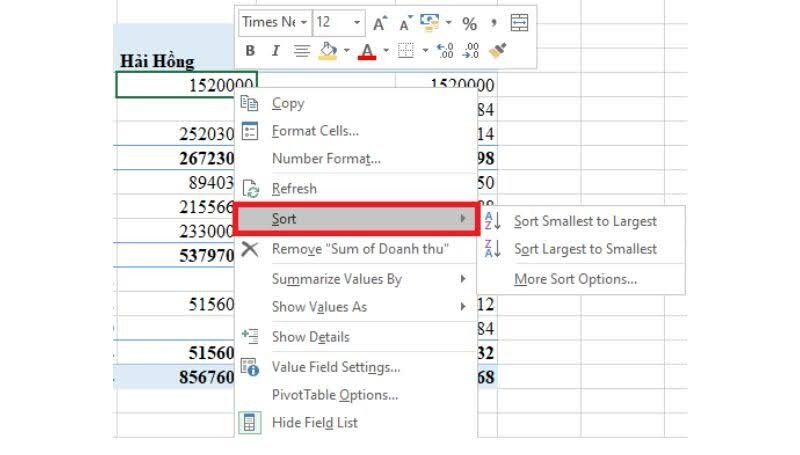This screenshot has width=800, height=455.
Task: Click the Decrease Font Size icon
Action: point(405,23)
